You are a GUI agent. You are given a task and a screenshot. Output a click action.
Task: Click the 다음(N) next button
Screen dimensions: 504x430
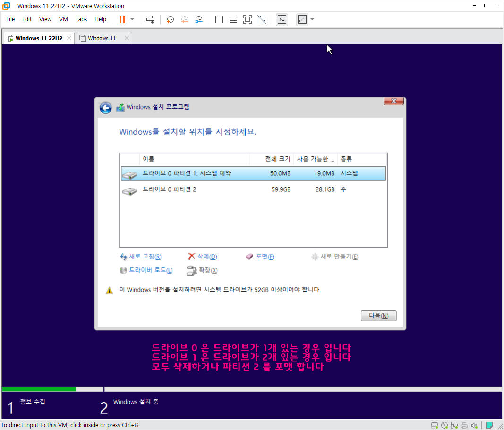coord(379,316)
